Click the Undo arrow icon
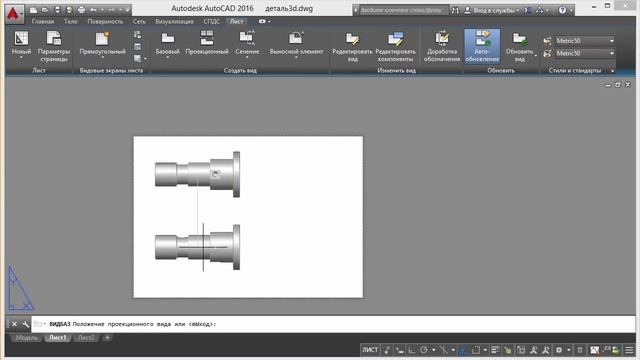640x360 pixels. [x=93, y=10]
